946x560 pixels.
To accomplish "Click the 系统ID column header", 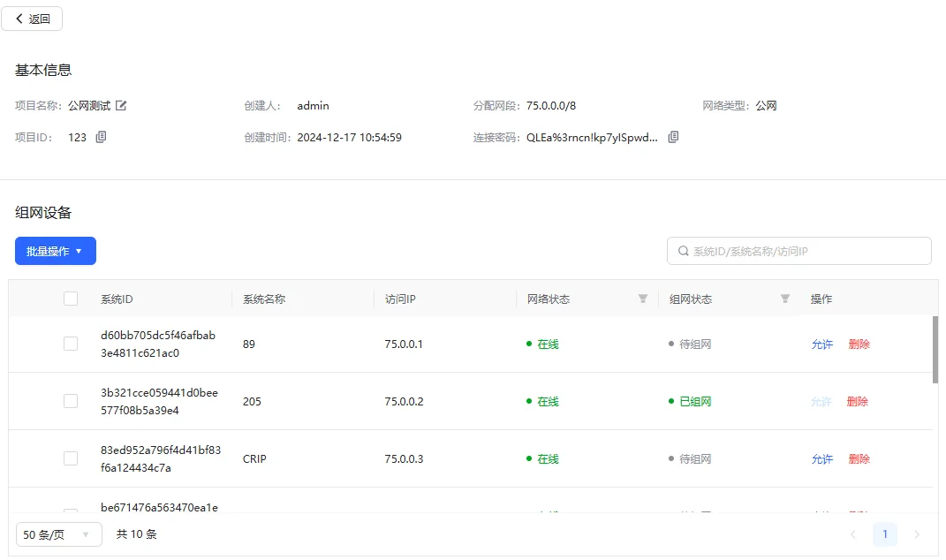I will click(117, 299).
